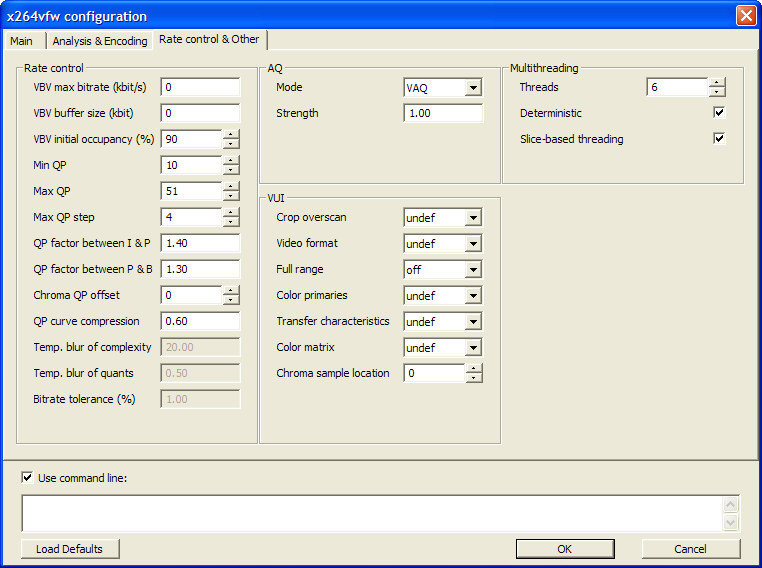Switch to the Main tab

coord(21,41)
